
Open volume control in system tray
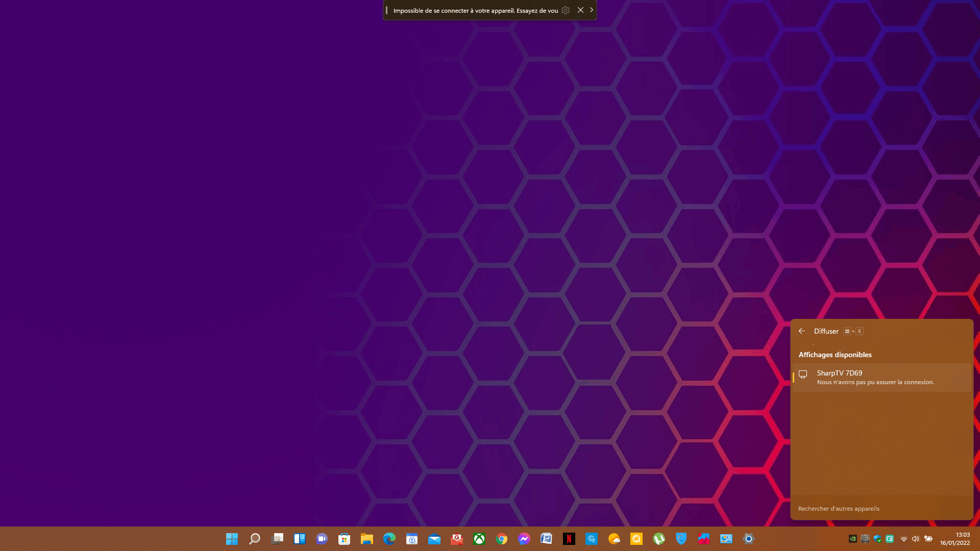coord(916,539)
